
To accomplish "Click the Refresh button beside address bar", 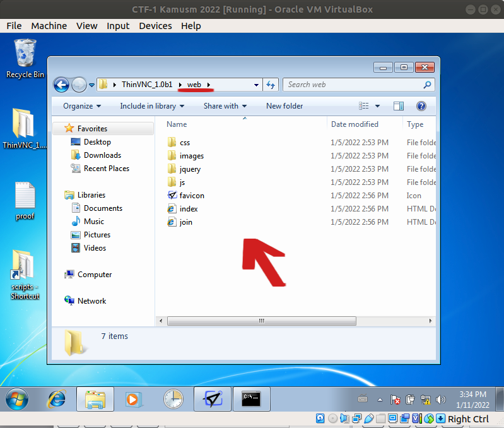I will pyautogui.click(x=271, y=85).
